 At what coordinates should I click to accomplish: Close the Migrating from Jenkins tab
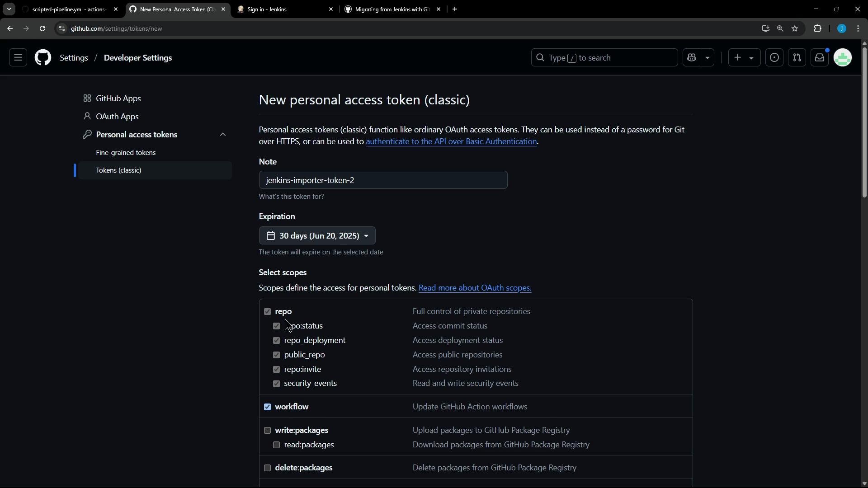pyautogui.click(x=439, y=9)
